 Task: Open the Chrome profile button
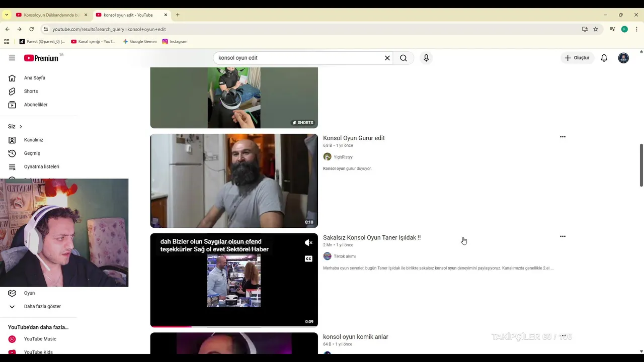(x=624, y=29)
